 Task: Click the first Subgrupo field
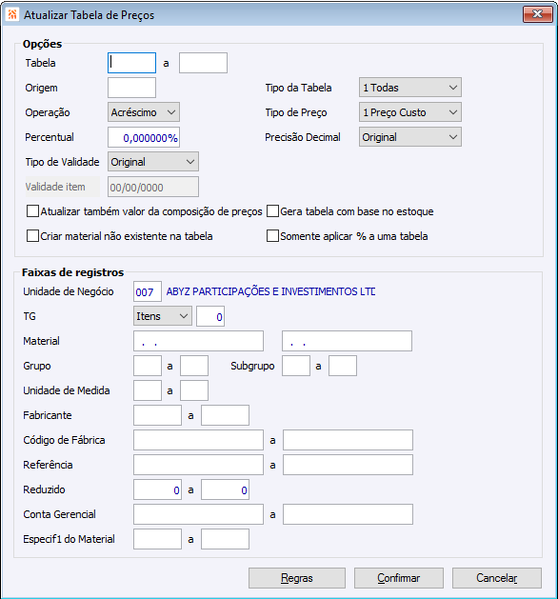point(296,366)
